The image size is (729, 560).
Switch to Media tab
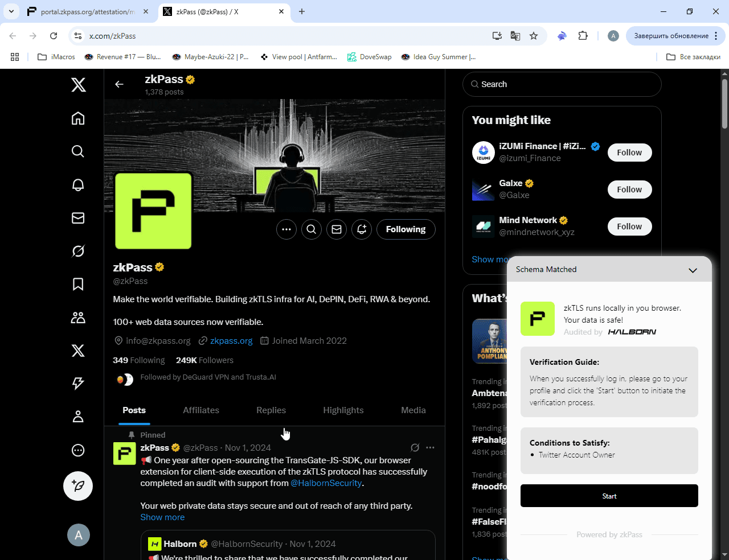coord(413,410)
